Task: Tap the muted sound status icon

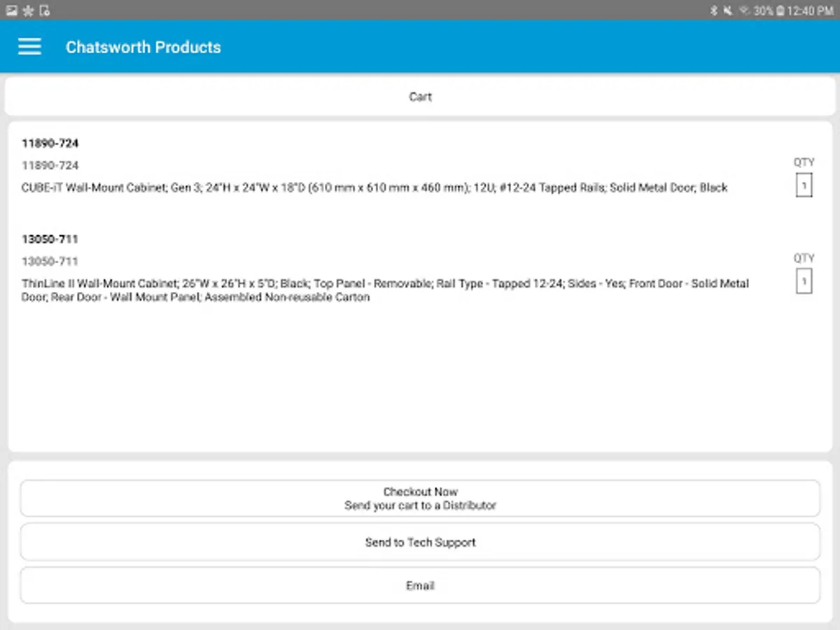Action: click(728, 10)
